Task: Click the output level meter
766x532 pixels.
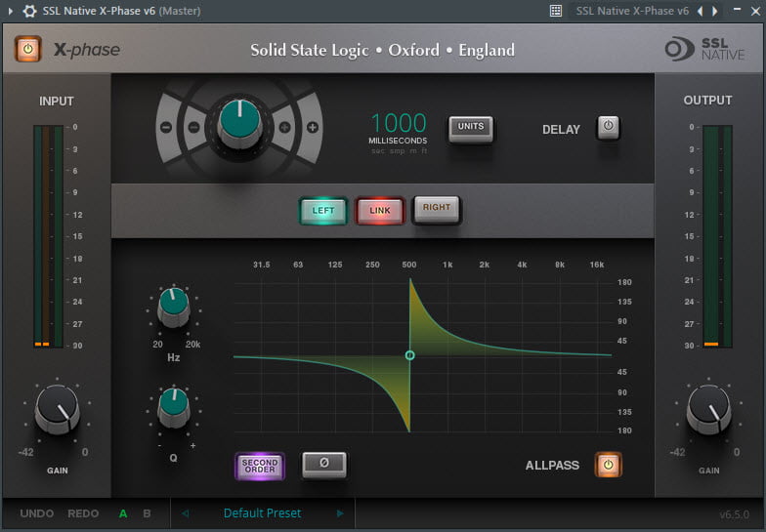Action: [717, 236]
